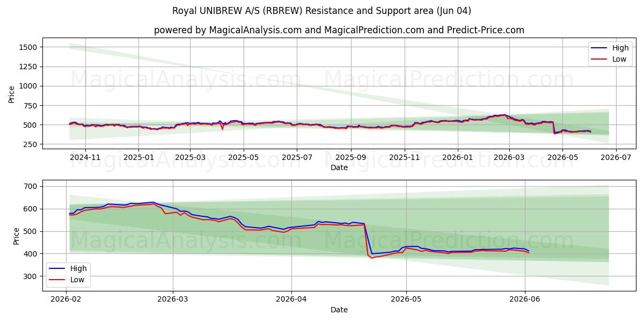Click the 1250 tick on the upper y-axis
This screenshot has width=644, height=322.
coord(28,67)
